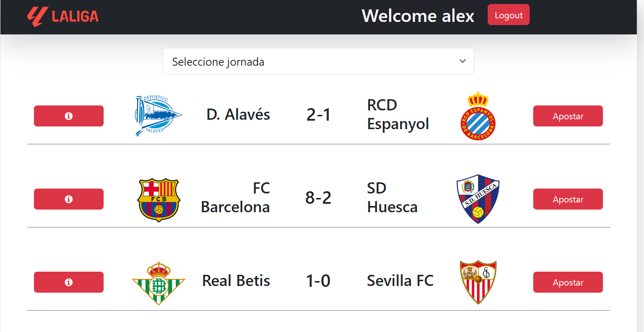Click the RCD Espanyol crest
The width and height of the screenshot is (644, 332).
pos(478,115)
